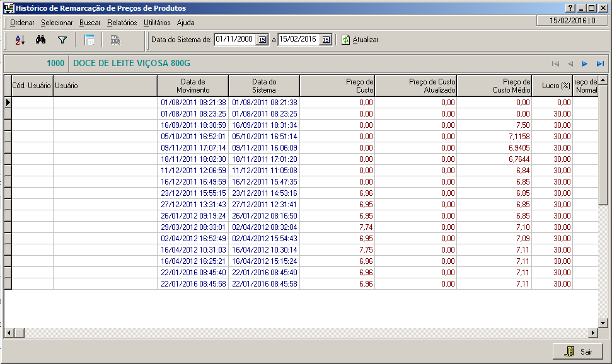Click the Atualizar refresh button
The width and height of the screenshot is (612, 364).
(x=360, y=40)
